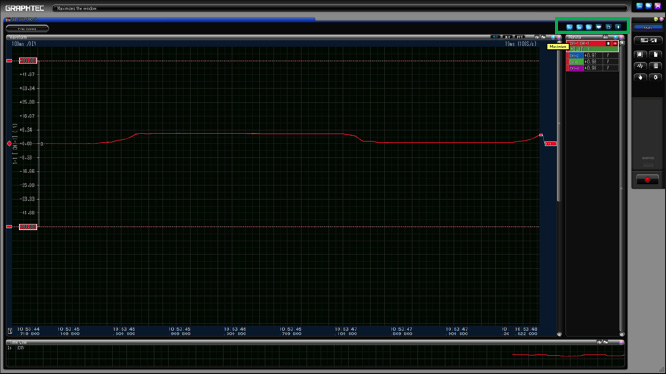The image size is (666, 375).
Task: Click the upper red cursor value label
Action: [x=28, y=61]
